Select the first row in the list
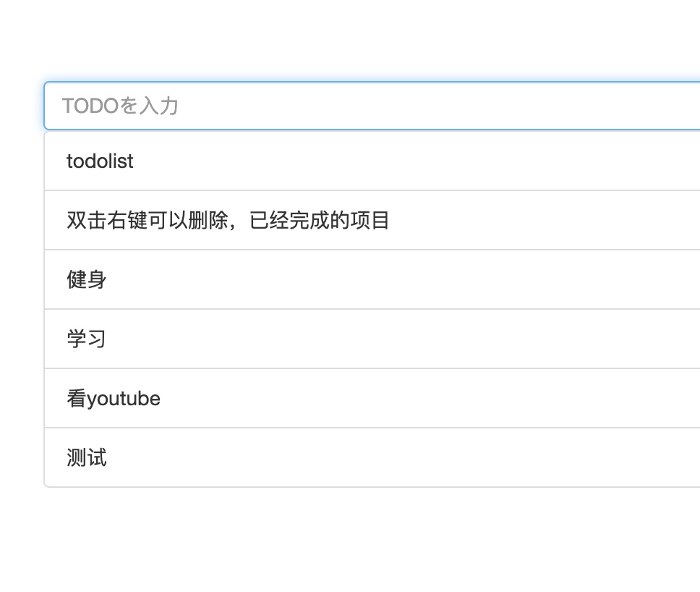700x592 pixels. [289, 161]
